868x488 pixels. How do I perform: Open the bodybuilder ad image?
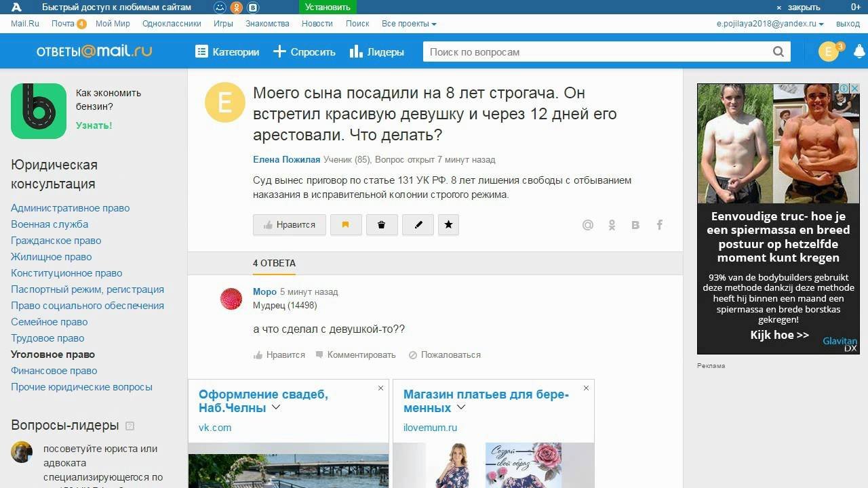778,144
